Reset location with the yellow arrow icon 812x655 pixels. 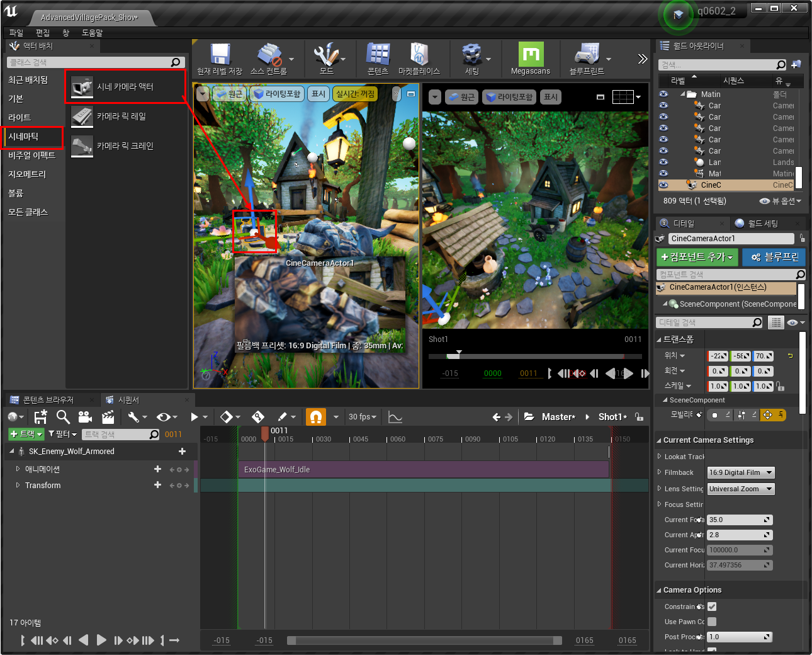[790, 356]
